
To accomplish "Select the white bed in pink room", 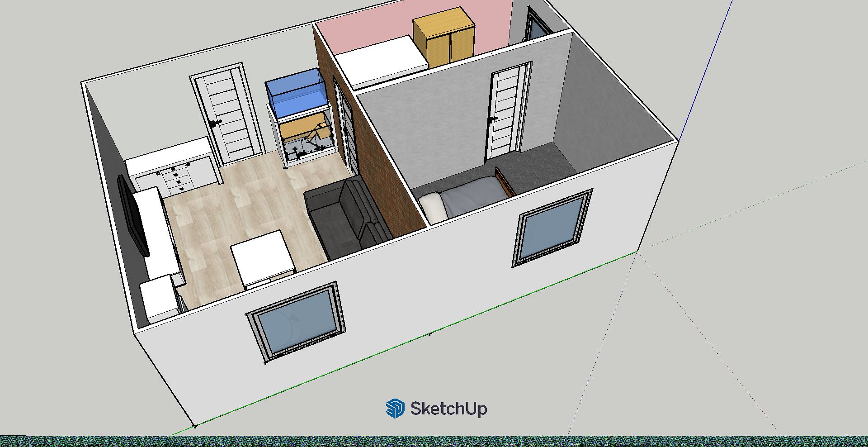I will [380, 61].
